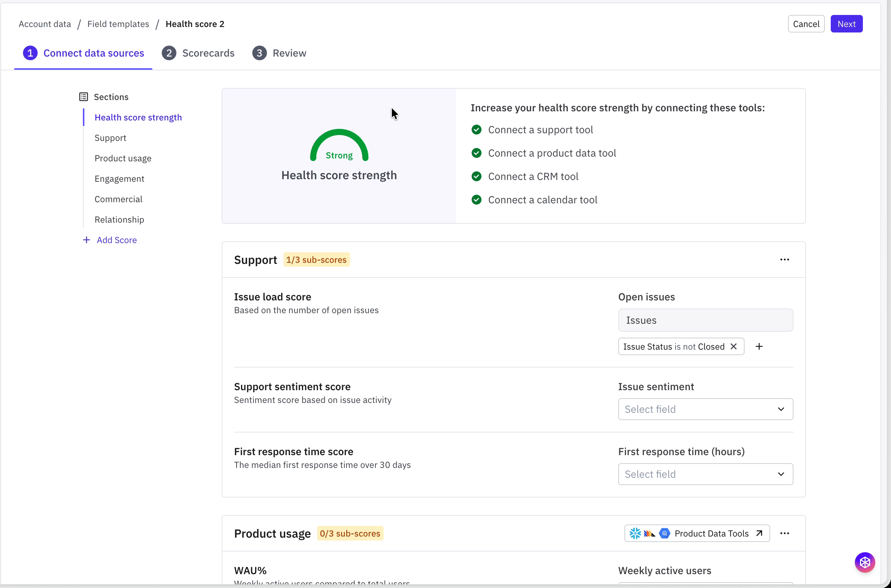Open the Product Data Tools button
This screenshot has width=891, height=588.
coord(697,533)
